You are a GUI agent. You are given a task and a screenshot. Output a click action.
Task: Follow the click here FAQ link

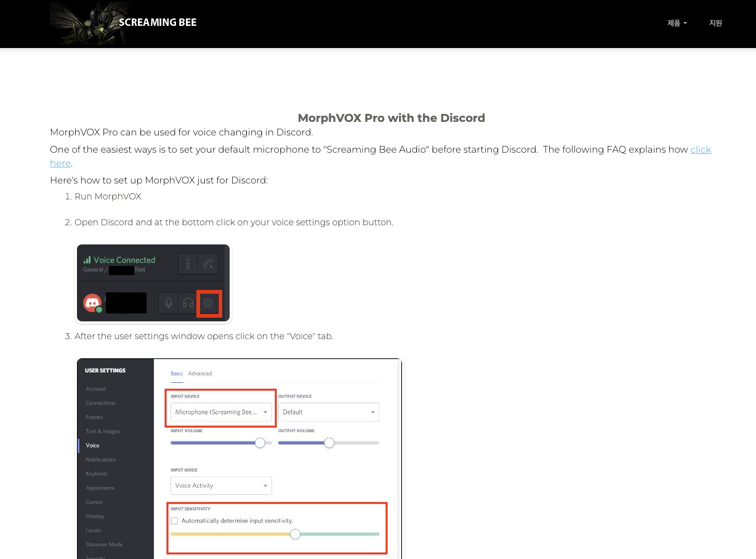pos(701,150)
